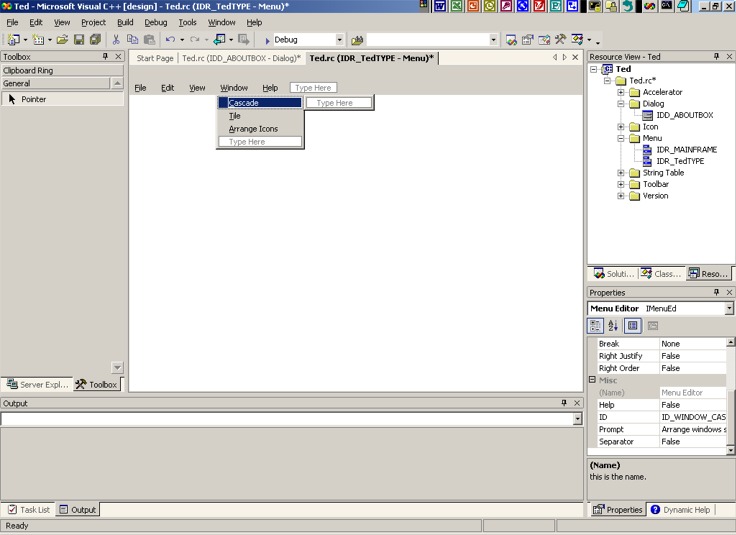Image resolution: width=736 pixels, height=535 pixels.
Task: Open the Build menu
Action: 125,23
